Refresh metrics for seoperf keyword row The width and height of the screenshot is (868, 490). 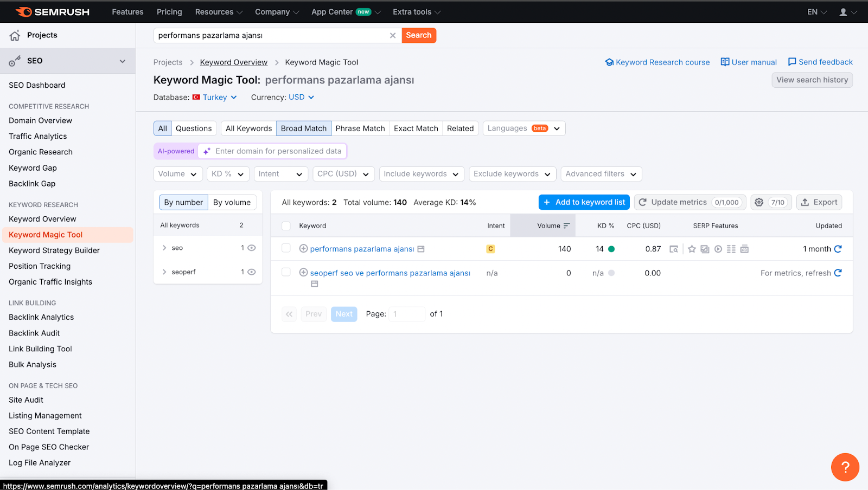(838, 273)
